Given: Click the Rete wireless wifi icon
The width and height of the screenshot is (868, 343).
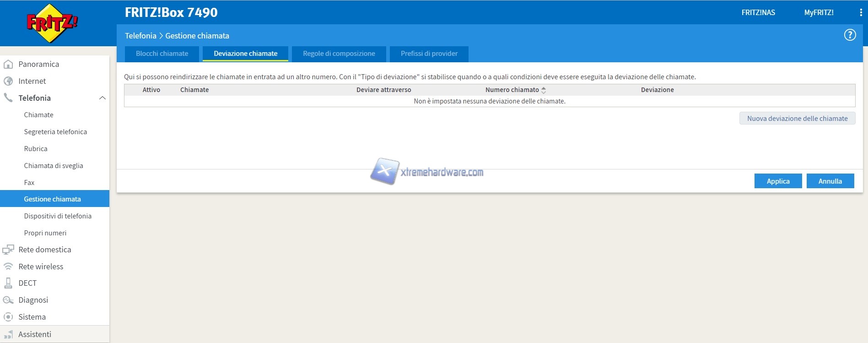Looking at the screenshot, I should click(x=8, y=267).
